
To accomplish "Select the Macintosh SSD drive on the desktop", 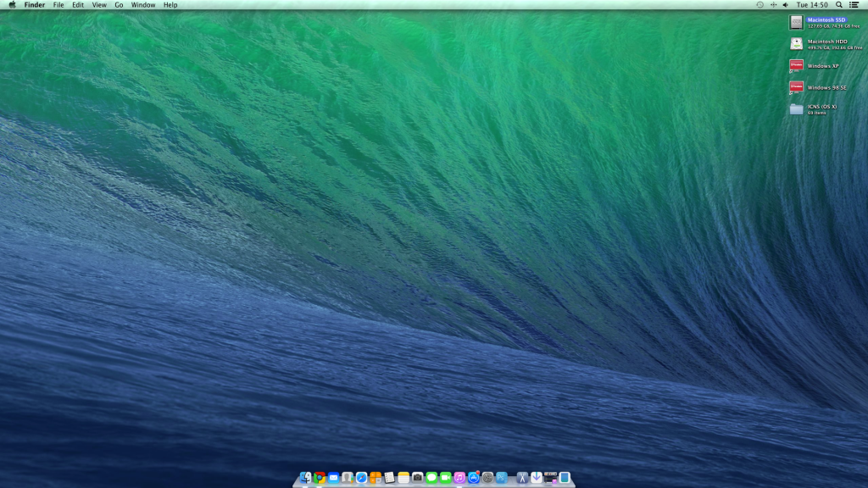I will point(825,22).
